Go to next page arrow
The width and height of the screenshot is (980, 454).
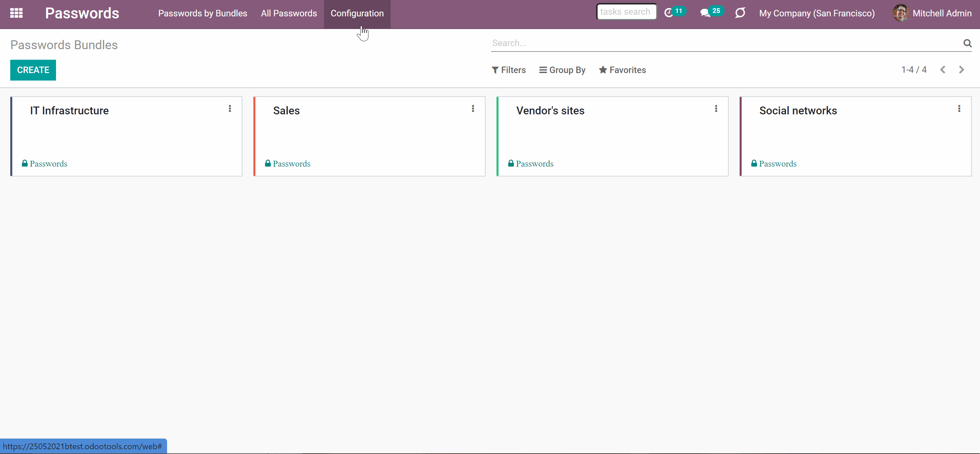point(961,70)
